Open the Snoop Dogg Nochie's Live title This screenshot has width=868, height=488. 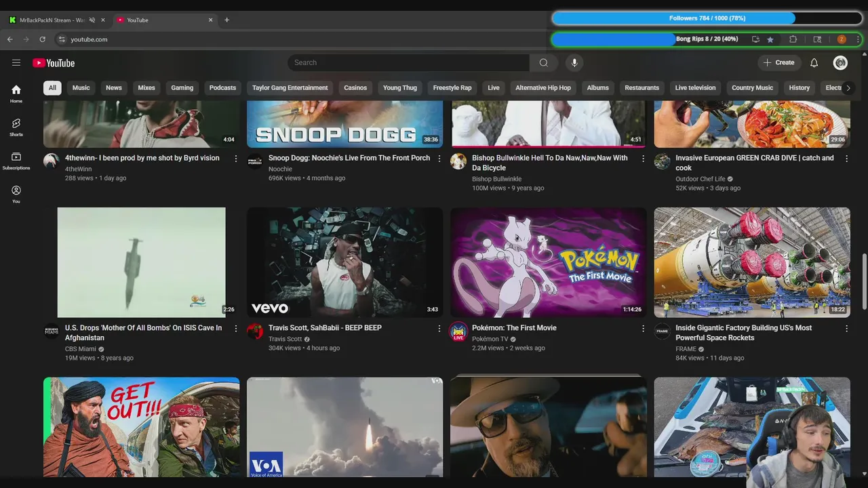pos(349,158)
